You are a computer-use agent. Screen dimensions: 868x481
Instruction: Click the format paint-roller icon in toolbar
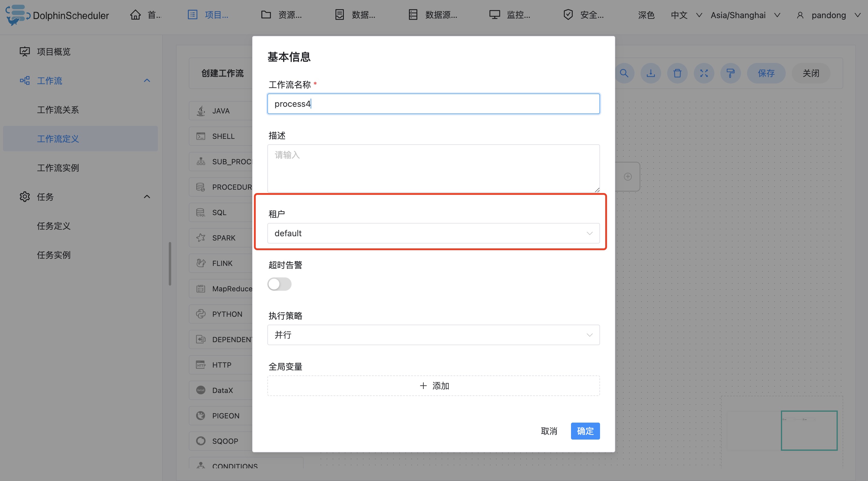pyautogui.click(x=730, y=73)
